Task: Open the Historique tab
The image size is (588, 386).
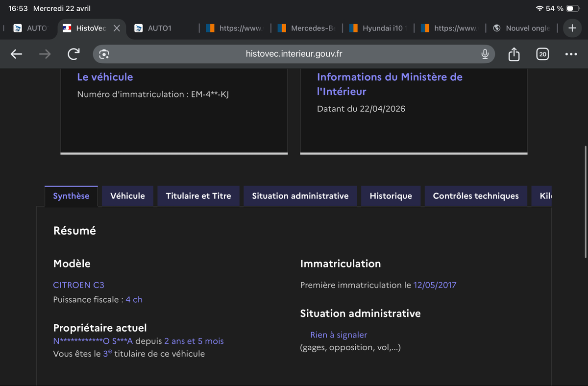Action: (x=391, y=196)
